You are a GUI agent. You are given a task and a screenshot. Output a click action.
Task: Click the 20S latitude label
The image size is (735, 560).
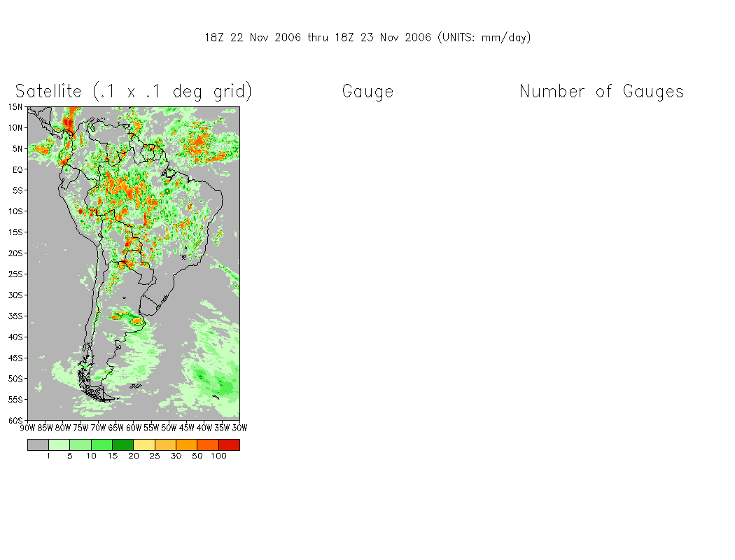point(15,253)
